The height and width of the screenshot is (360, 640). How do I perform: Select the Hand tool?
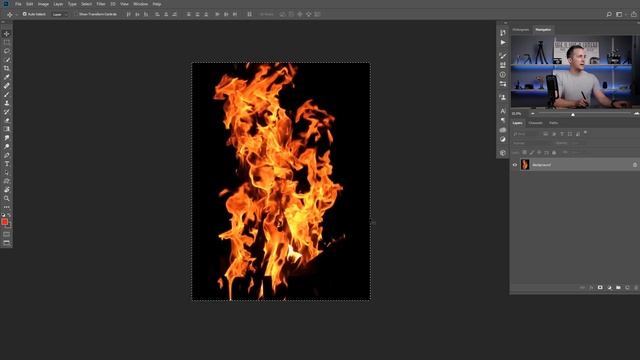click(7, 190)
